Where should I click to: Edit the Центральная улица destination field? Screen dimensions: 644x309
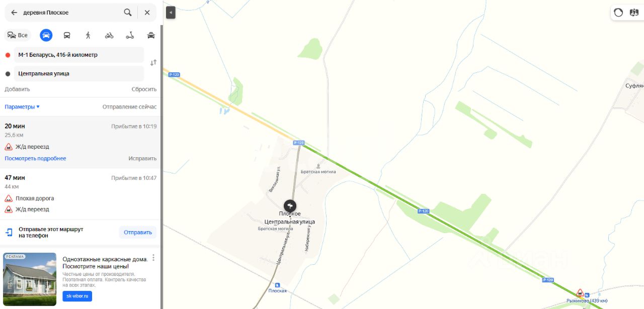click(x=78, y=73)
